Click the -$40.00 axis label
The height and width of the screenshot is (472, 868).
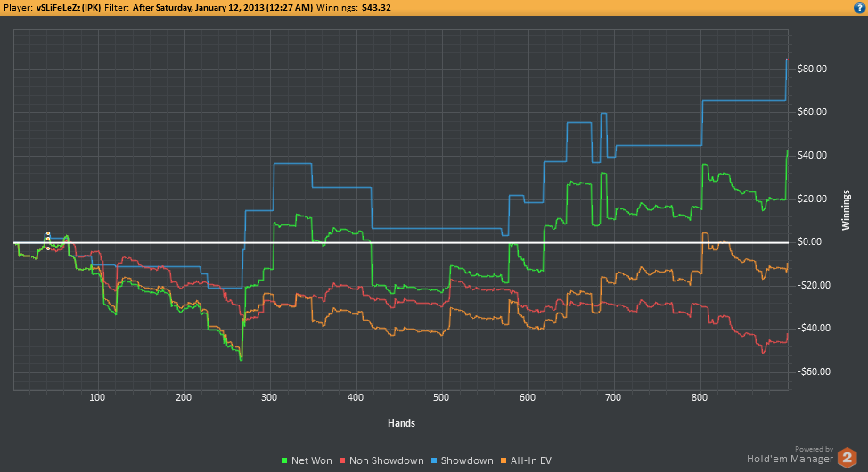tap(814, 329)
